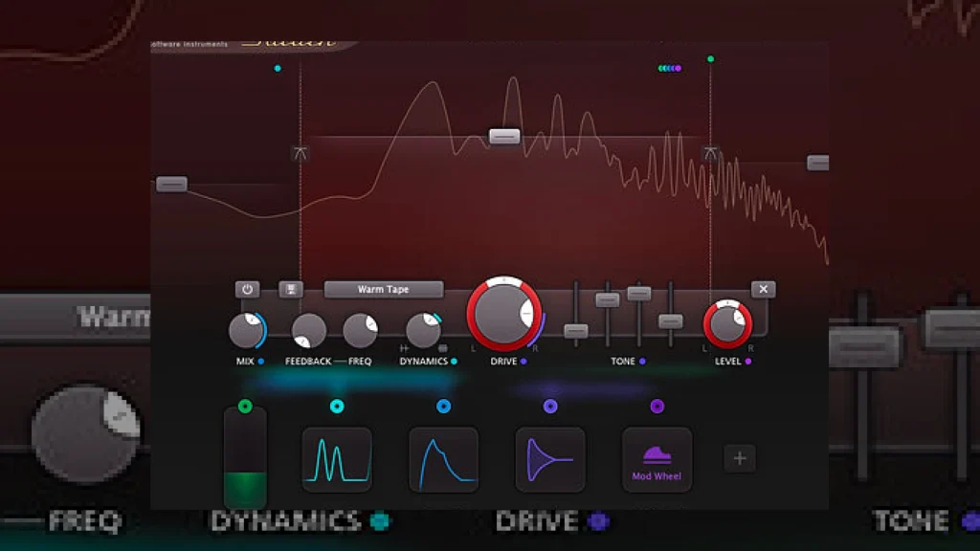Open the Warm Tape style dropdown
980x551 pixels.
pos(383,289)
